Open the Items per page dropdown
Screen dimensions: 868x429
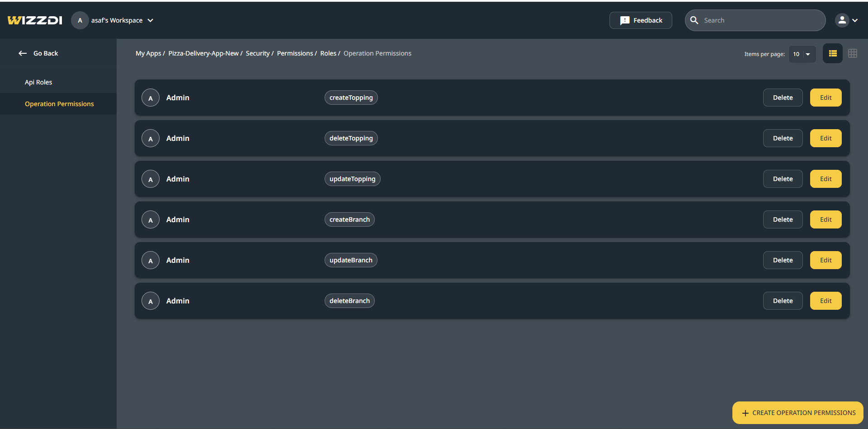click(x=802, y=54)
